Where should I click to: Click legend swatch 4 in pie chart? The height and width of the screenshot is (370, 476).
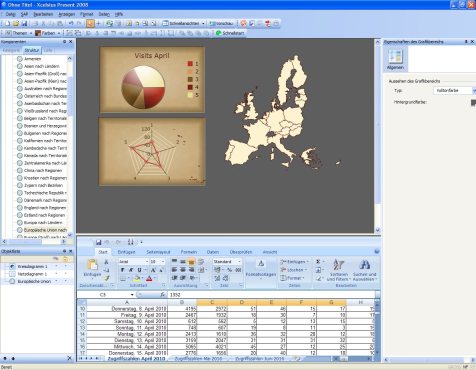click(190, 87)
